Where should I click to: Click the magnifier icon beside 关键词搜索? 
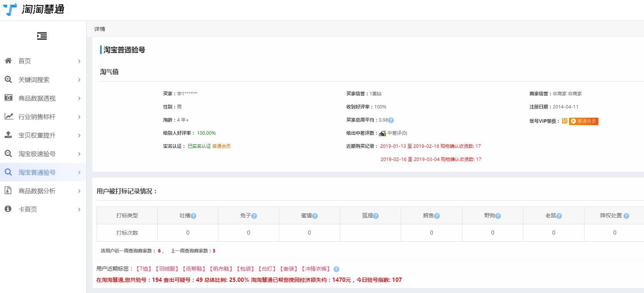coord(8,79)
